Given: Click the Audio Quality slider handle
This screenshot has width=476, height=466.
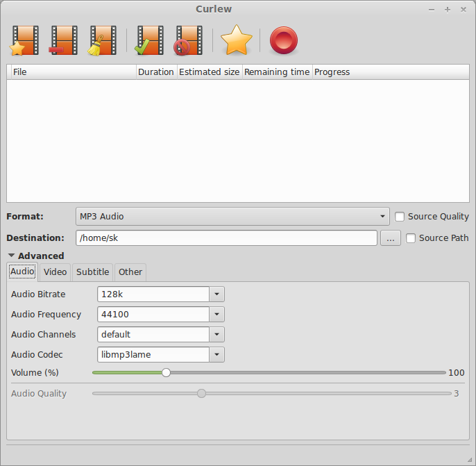Looking at the screenshot, I should point(201,393).
